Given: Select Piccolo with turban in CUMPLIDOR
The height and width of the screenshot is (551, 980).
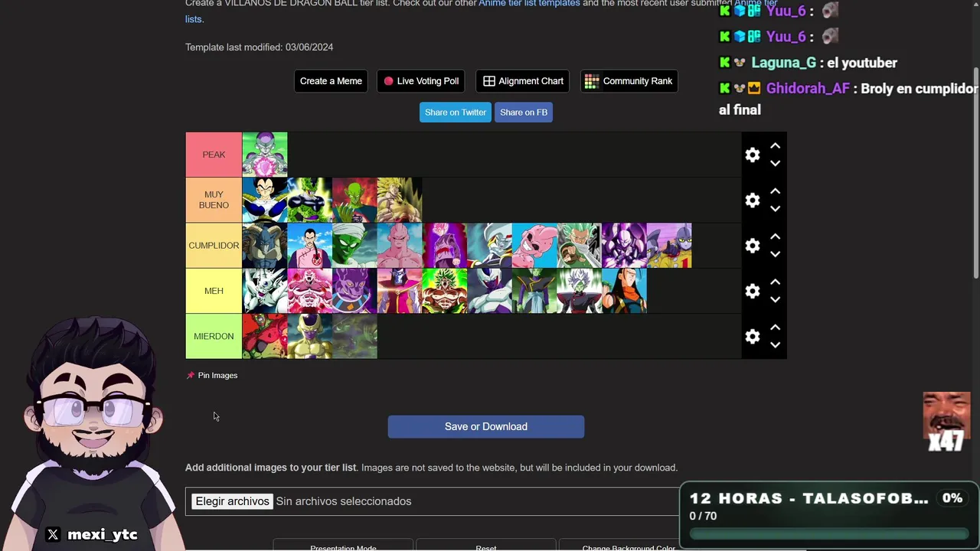Looking at the screenshot, I should pyautogui.click(x=354, y=245).
